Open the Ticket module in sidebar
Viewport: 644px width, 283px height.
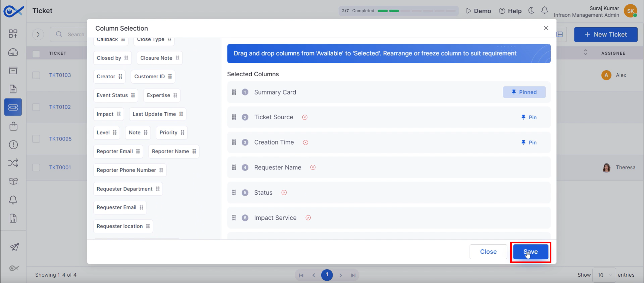13,107
